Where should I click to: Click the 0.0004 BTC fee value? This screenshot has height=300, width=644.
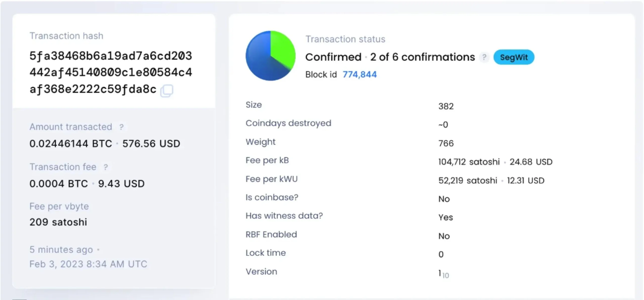(x=59, y=184)
